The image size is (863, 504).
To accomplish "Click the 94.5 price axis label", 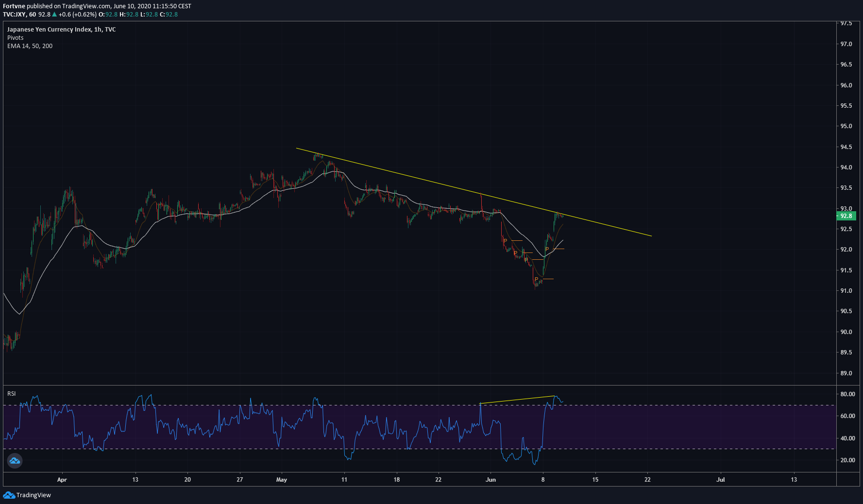I will (x=846, y=147).
